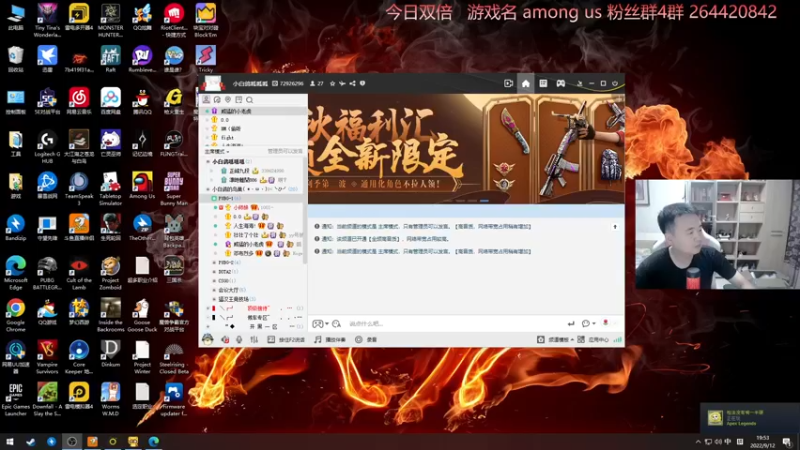Click the info alert icon in title bar

pyautogui.click(x=362, y=83)
